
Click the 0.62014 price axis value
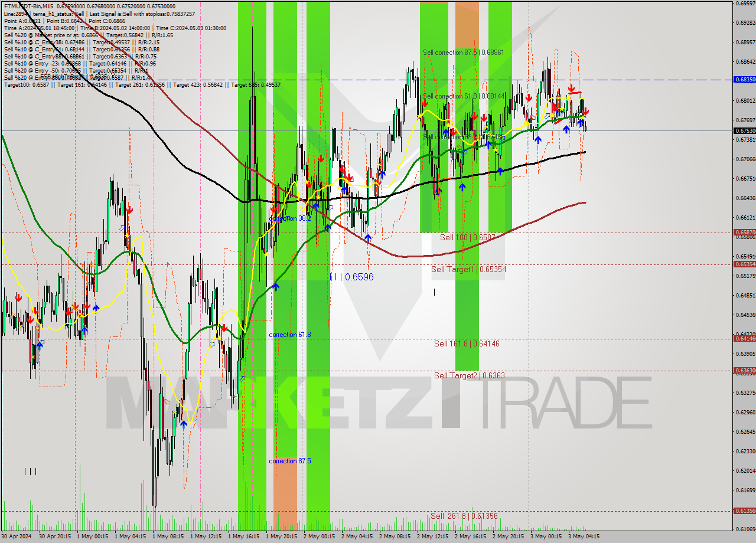(746, 470)
